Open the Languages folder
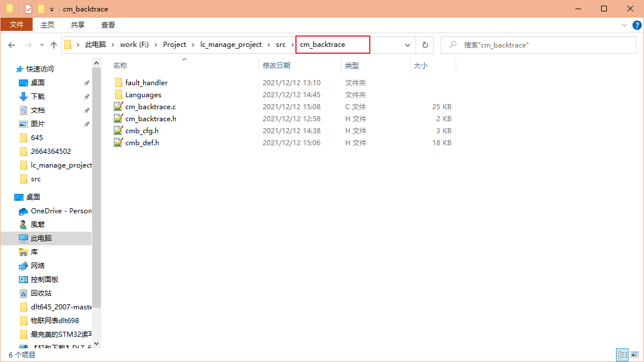The image size is (644, 362). 142,94
